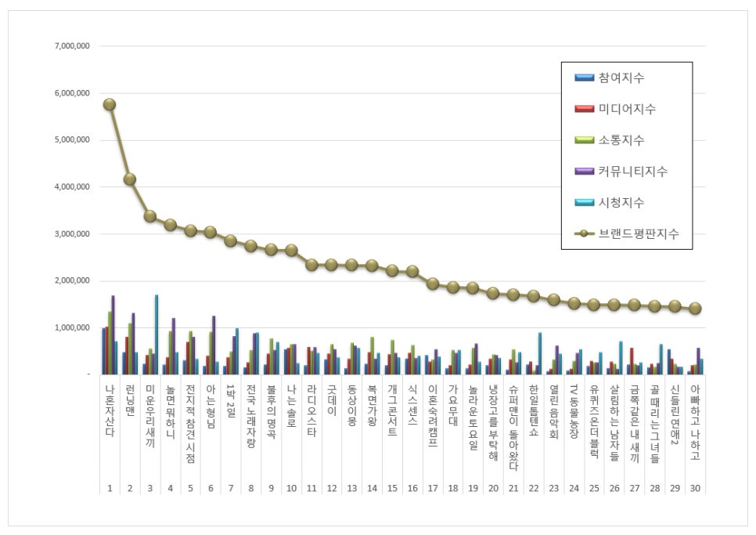Click the 시청지수 legend label

coord(621,203)
